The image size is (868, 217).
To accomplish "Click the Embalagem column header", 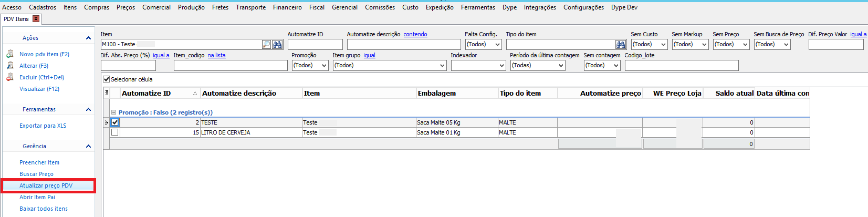I will (x=457, y=93).
